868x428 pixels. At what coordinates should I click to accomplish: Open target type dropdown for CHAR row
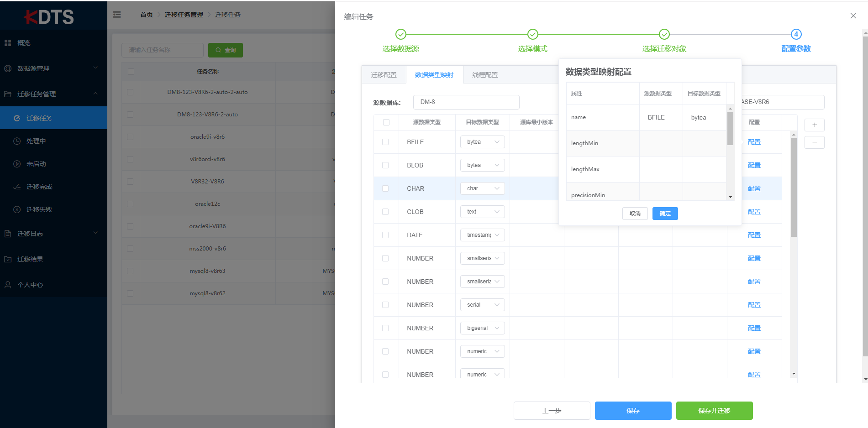click(482, 188)
